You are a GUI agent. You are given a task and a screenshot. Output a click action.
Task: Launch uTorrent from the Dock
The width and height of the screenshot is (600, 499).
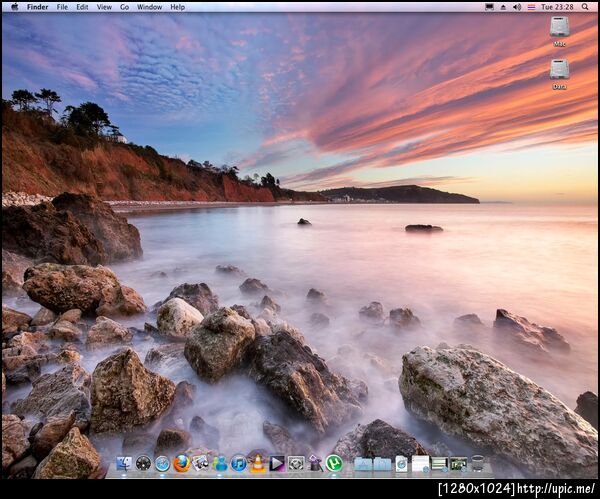click(334, 464)
